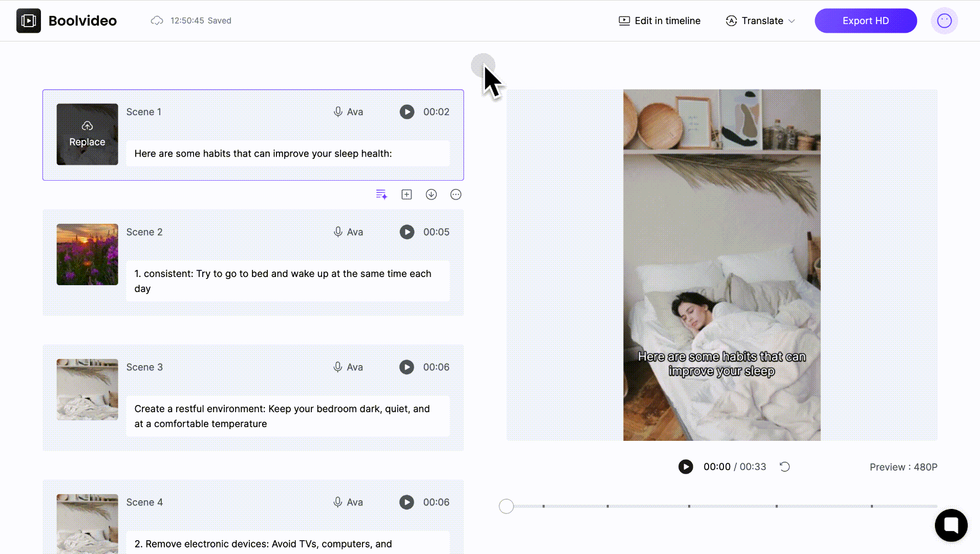The height and width of the screenshot is (554, 980).
Task: Play Scene 2 audio preview
Action: click(x=407, y=232)
